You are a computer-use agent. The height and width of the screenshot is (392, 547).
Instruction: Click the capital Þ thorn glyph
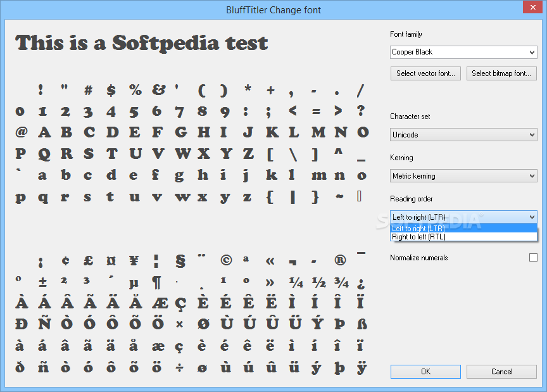pyautogui.click(x=339, y=324)
